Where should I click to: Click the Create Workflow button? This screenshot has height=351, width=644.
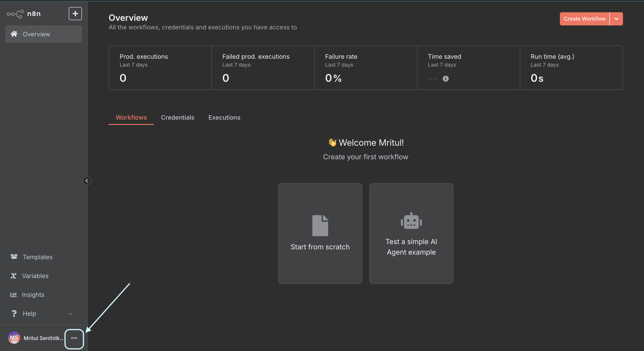coord(584,19)
